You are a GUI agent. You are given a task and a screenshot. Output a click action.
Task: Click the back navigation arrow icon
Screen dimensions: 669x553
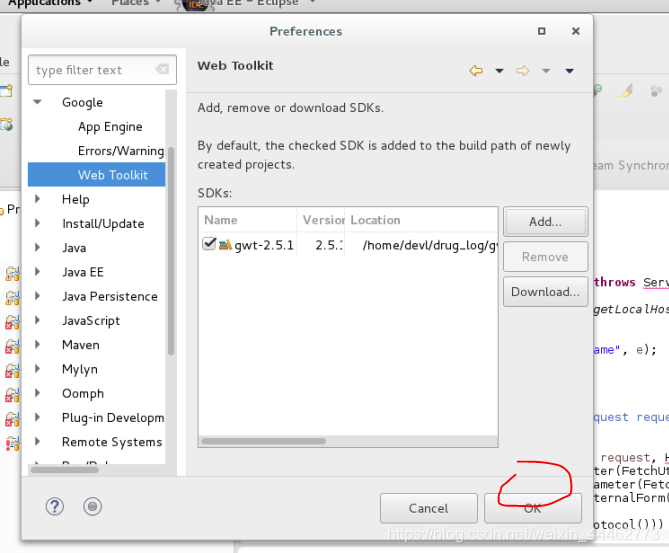click(476, 70)
